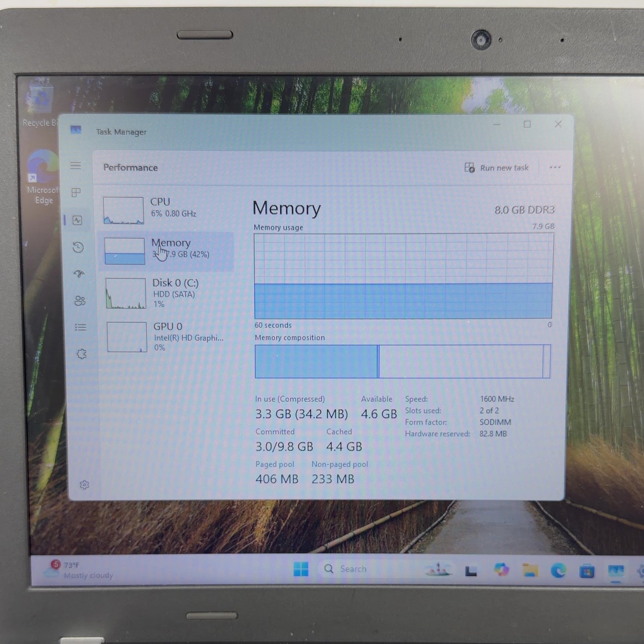Open the Services puzzle icon
Screen dimensions: 644x644
tap(82, 354)
